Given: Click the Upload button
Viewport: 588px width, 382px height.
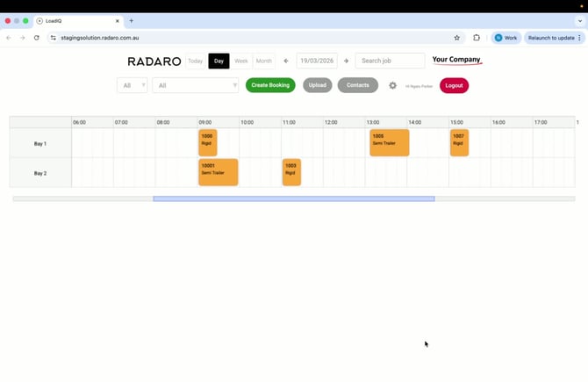Looking at the screenshot, I should coord(318,85).
